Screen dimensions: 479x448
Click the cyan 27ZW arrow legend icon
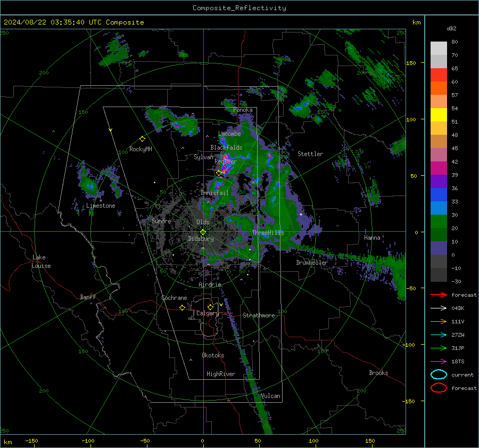coord(439,335)
